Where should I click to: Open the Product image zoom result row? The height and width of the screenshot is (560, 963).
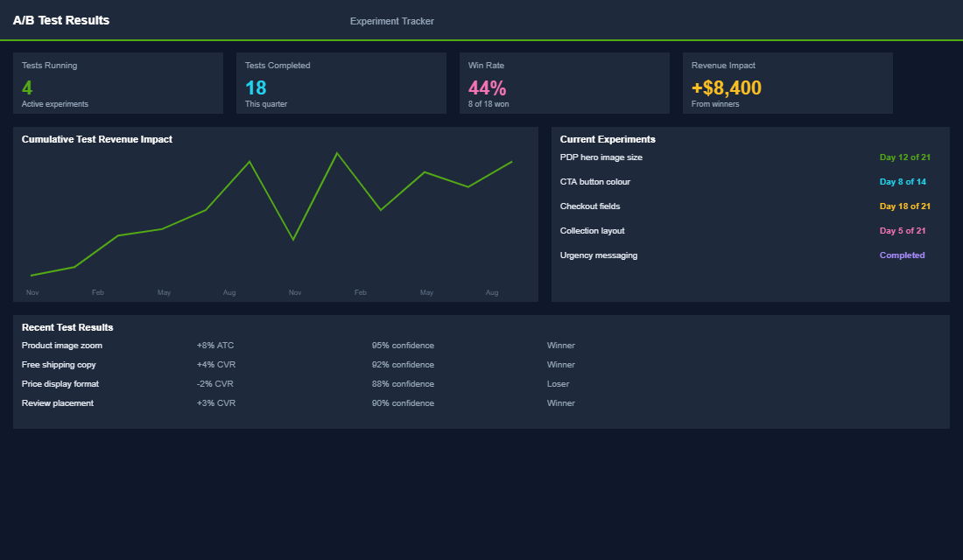[x=63, y=346]
